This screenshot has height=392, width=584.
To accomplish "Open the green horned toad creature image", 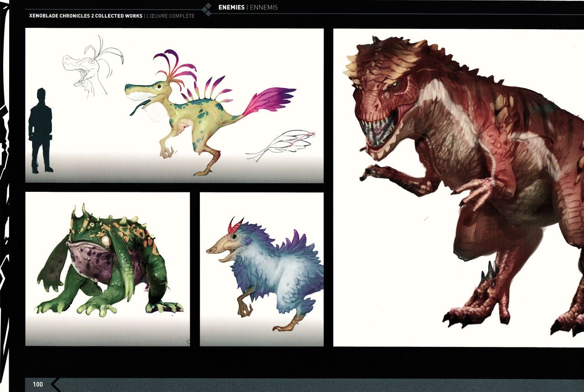I will click(x=107, y=269).
